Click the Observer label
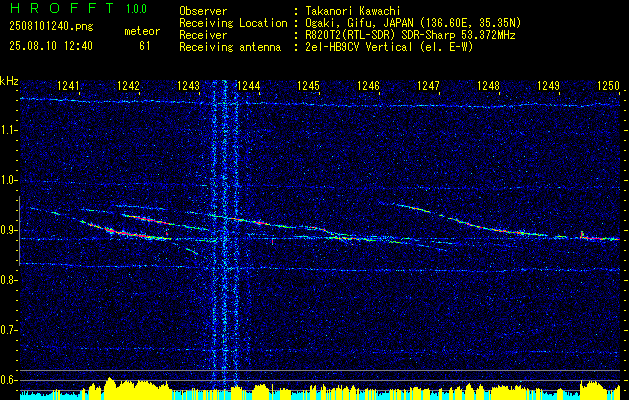The image size is (629, 400). pos(203,11)
